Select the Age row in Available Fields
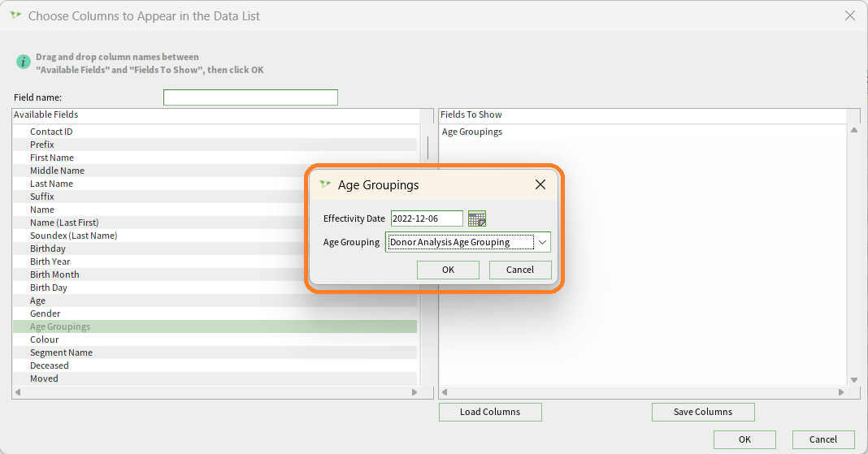Screen dimensions: 868x454 pos(215,301)
